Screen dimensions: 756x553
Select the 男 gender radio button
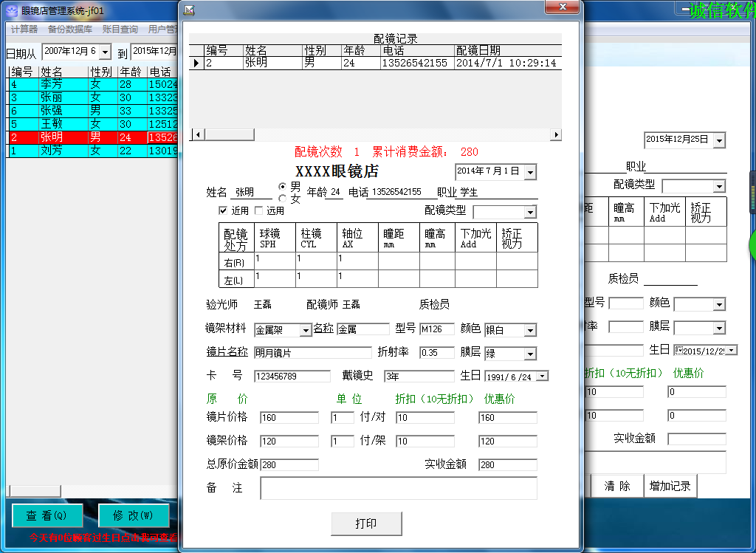pos(283,186)
